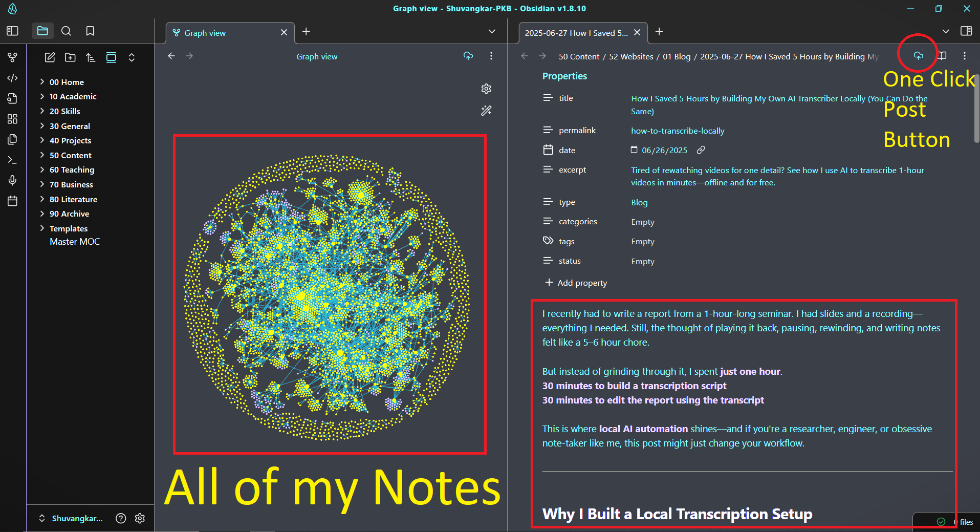
Task: Toggle the right sidebar panel
Action: [x=966, y=31]
